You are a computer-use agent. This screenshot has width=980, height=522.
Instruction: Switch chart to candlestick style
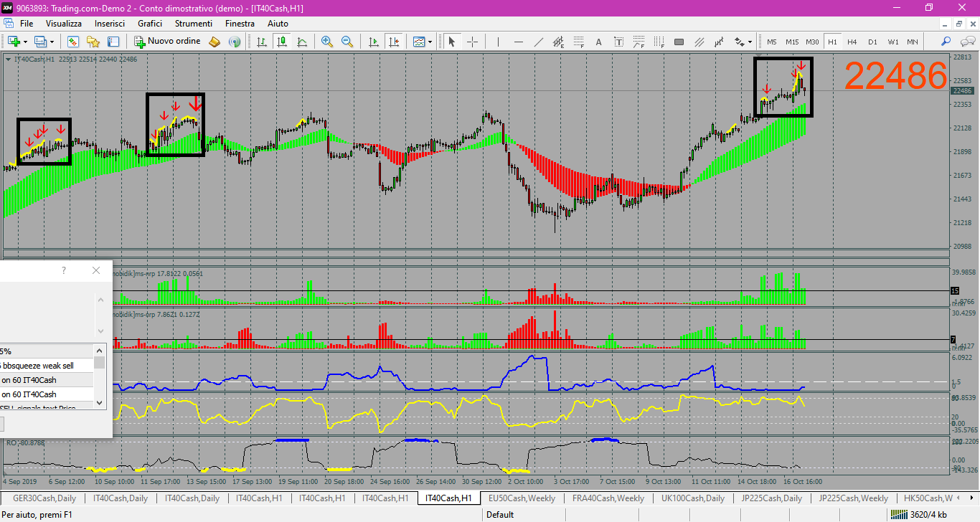click(x=282, y=42)
